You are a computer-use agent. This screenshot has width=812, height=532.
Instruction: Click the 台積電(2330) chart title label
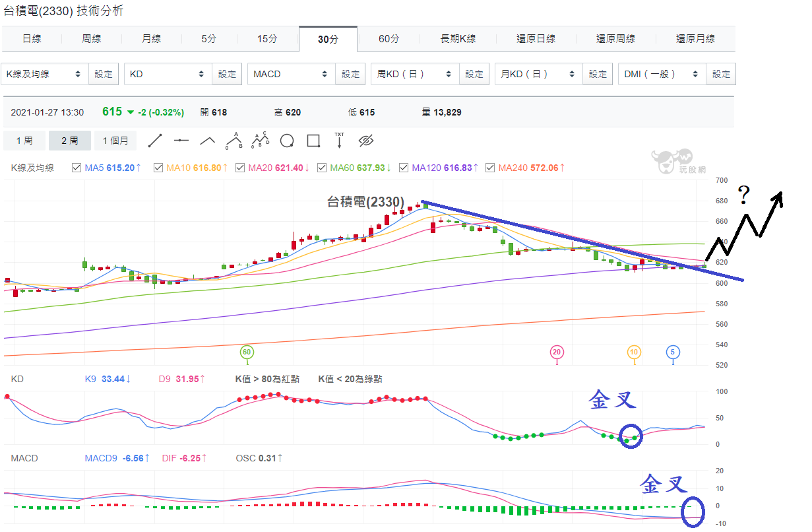coord(365,201)
